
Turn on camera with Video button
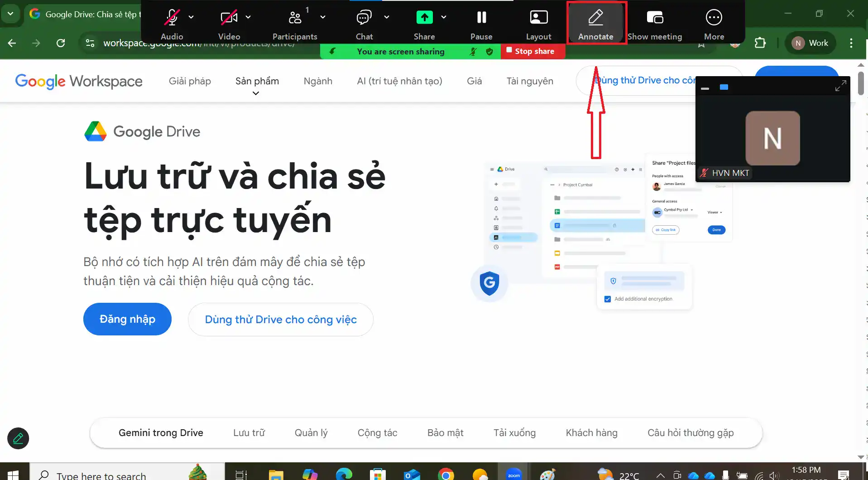point(229,18)
